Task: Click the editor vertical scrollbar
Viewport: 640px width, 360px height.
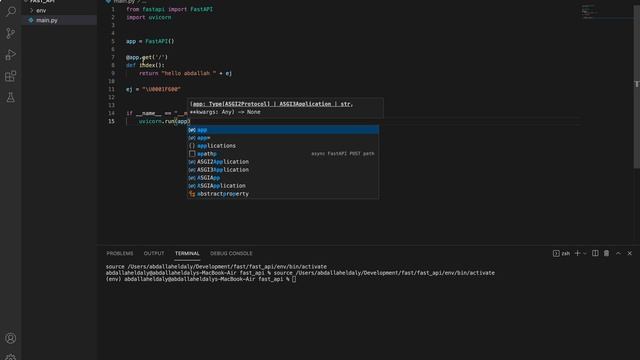Action: click(x=636, y=86)
